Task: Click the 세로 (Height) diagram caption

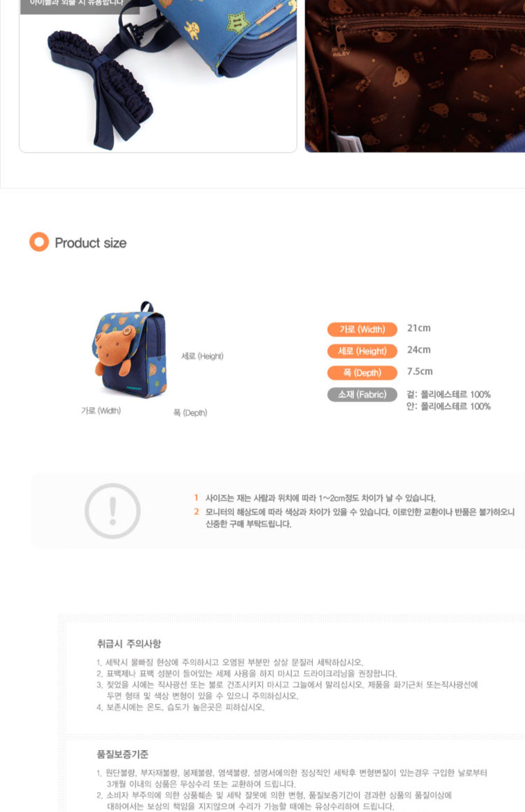Action: 202,356
